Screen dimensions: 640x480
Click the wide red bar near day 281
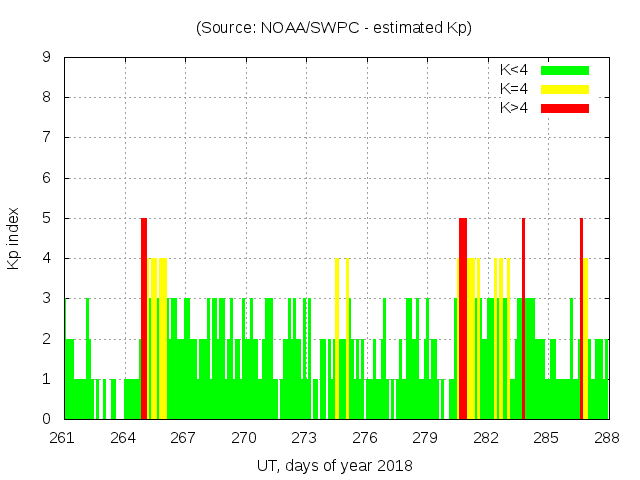pos(463,318)
